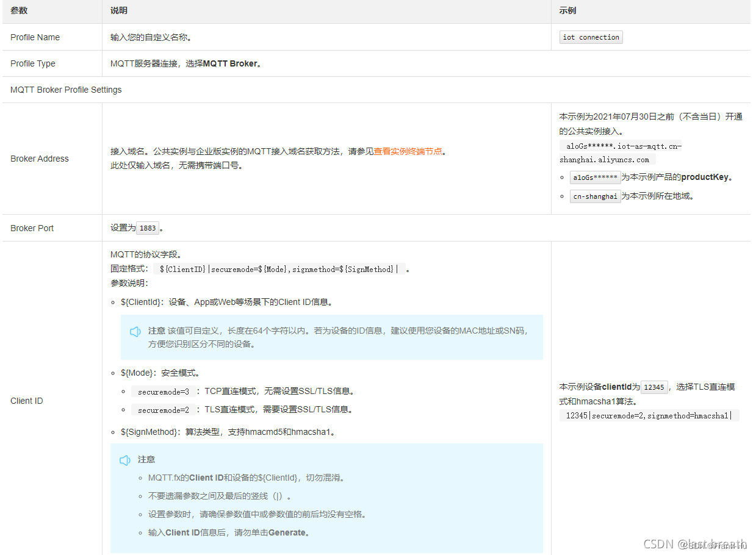Click the speaker icon beside 注意 该值可自定义
The width and height of the screenshot is (756, 555).
click(x=135, y=332)
